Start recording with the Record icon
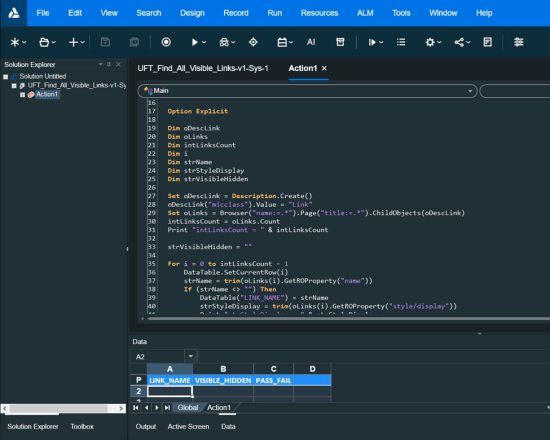 166,42
